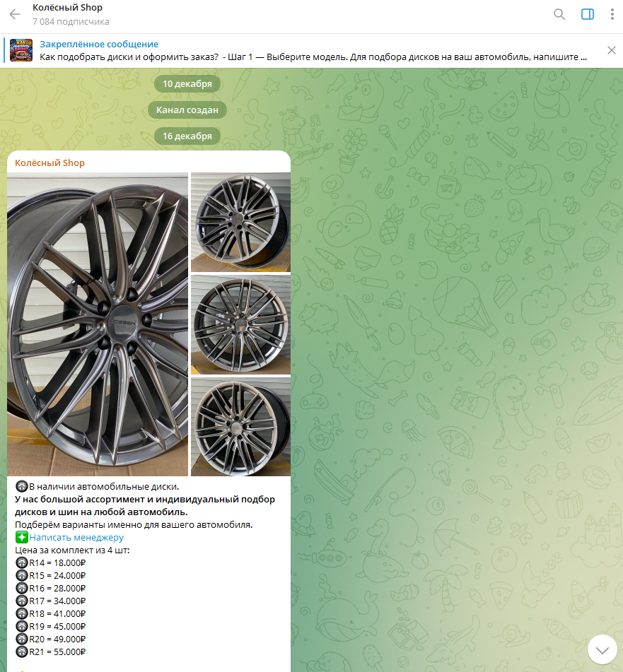The image size is (623, 672).
Task: Click the "16 декабря" date badge
Action: [x=187, y=136]
